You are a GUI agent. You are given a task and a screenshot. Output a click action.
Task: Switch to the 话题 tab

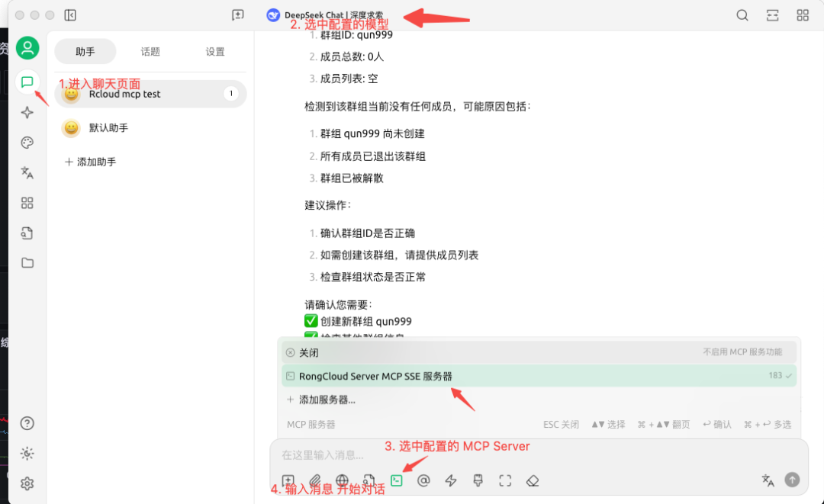tap(150, 52)
